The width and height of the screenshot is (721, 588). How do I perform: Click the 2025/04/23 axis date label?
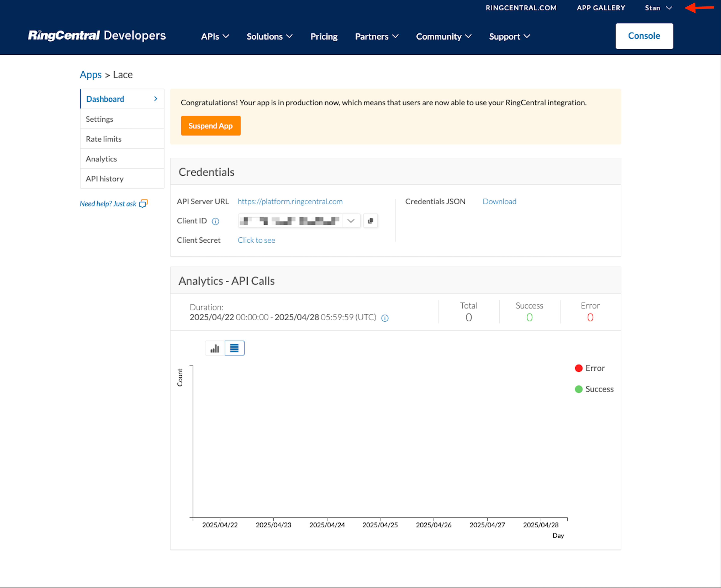pos(274,525)
